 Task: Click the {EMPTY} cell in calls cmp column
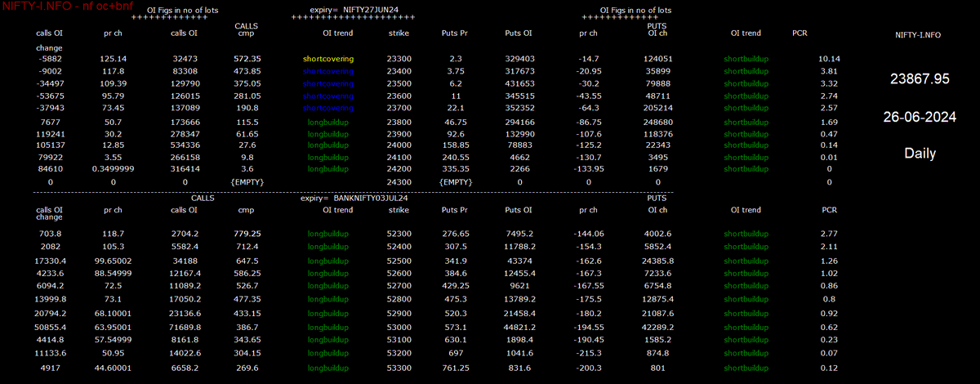pyautogui.click(x=247, y=181)
